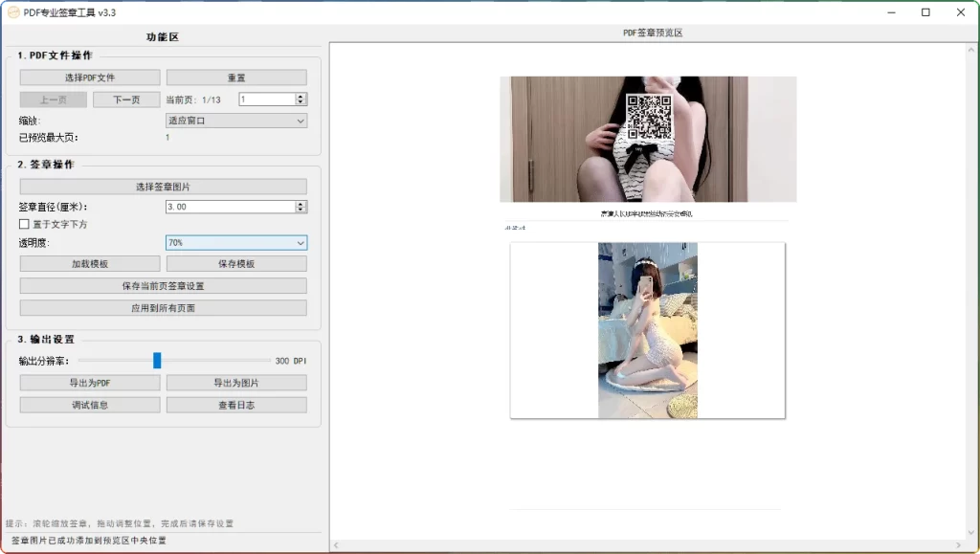The height and width of the screenshot is (554, 980).
Task: Click the 签章直径 input field
Action: [230, 207]
